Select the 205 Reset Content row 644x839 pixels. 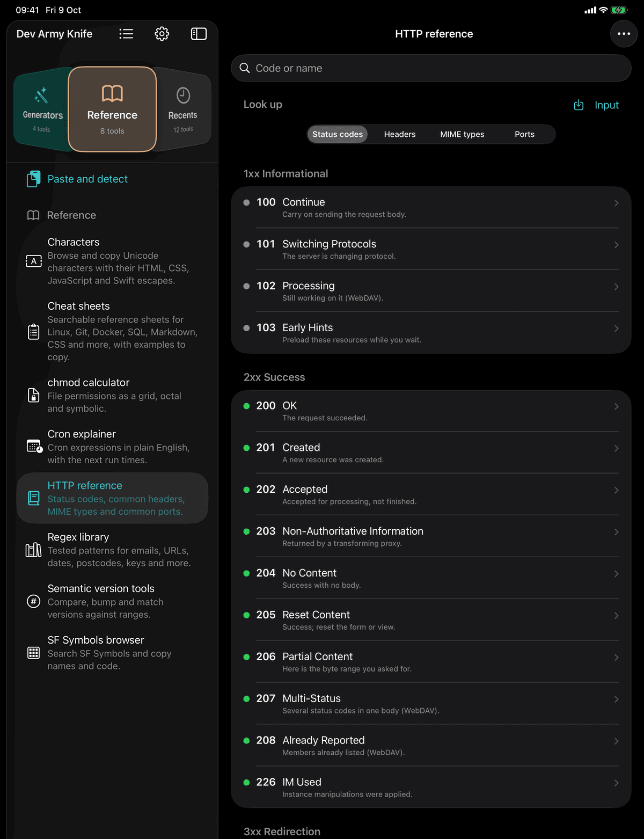click(431, 620)
